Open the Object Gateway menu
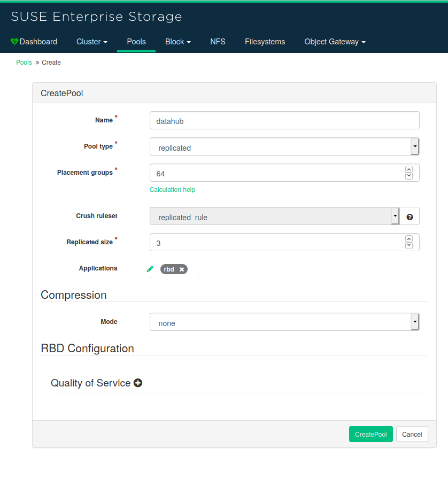 [x=335, y=42]
